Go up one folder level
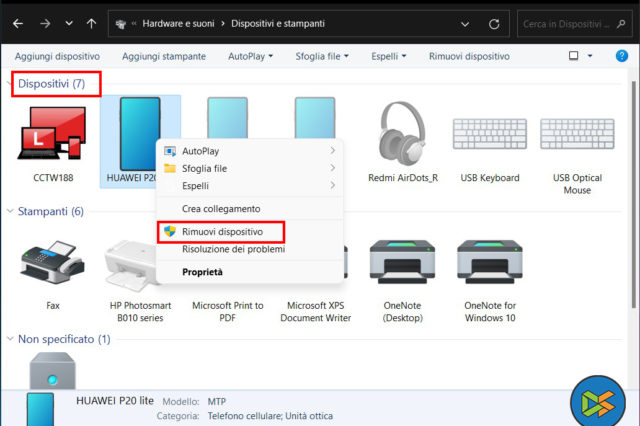 91,24
